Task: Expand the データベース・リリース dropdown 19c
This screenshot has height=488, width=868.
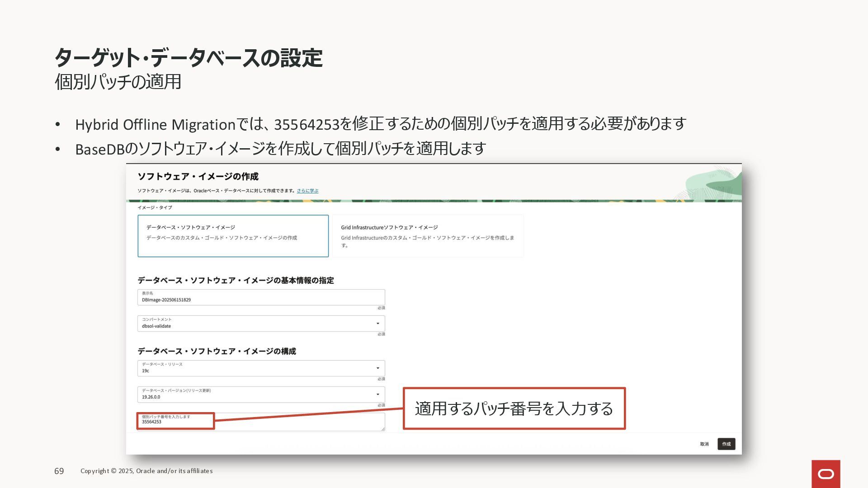Action: (x=261, y=368)
